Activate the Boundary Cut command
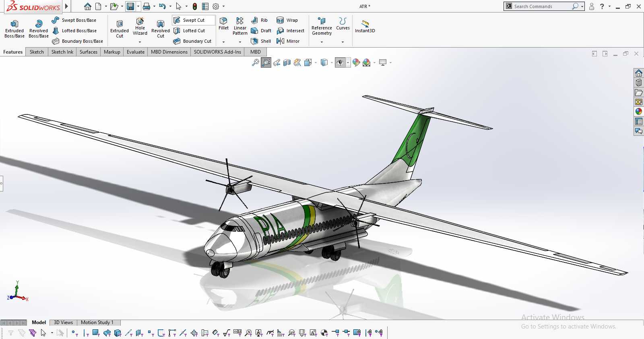Viewport: 644px width, 339px height. click(192, 41)
